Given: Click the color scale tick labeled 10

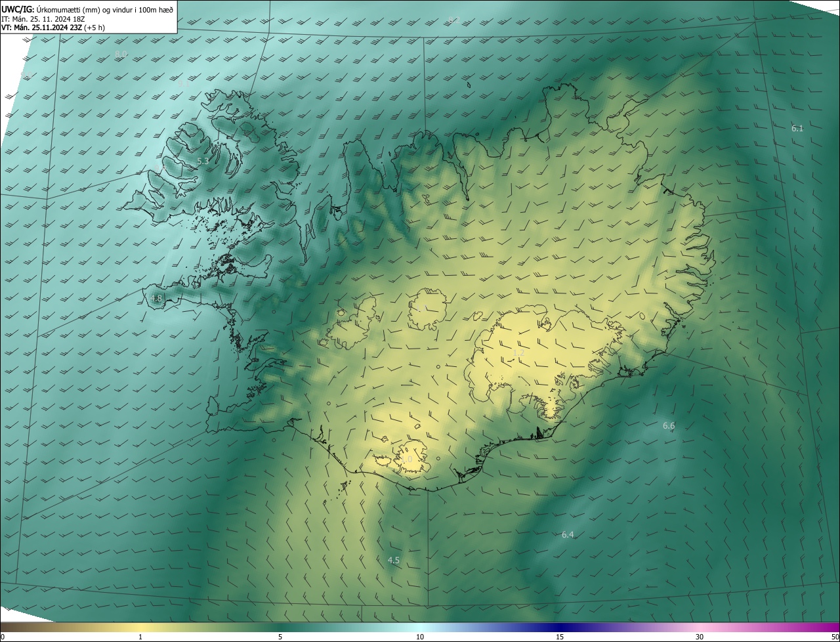Looking at the screenshot, I should click(420, 637).
